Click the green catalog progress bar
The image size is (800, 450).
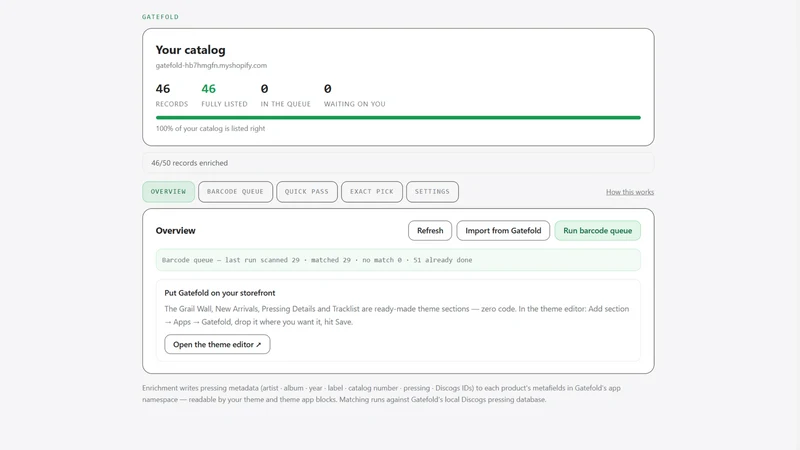398,117
